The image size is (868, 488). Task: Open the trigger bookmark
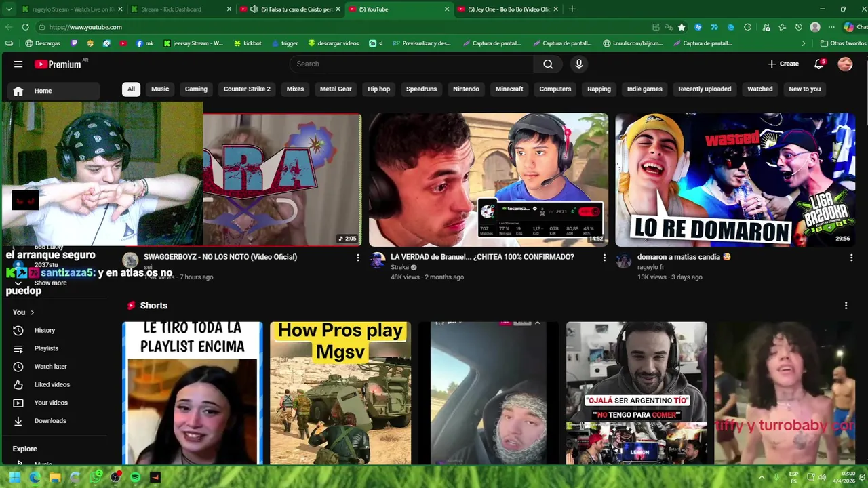click(x=284, y=43)
